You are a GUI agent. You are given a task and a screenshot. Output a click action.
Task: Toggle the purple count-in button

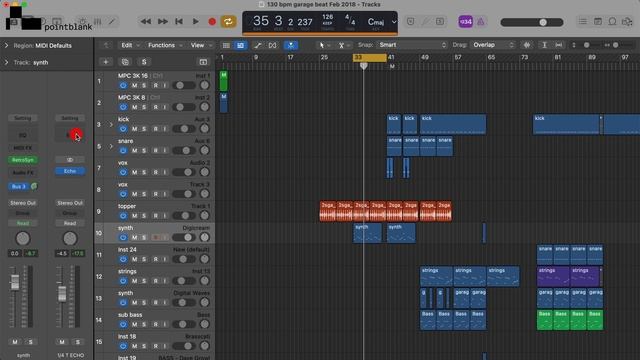pos(466,22)
